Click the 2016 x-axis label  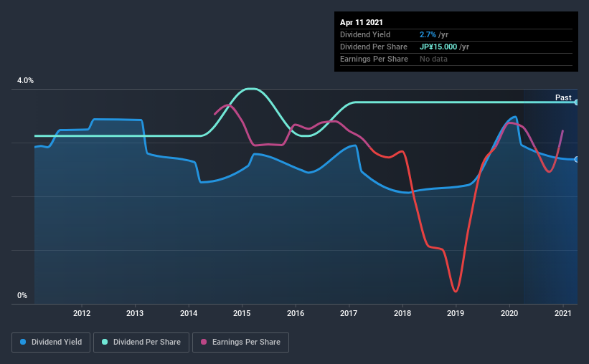click(296, 313)
